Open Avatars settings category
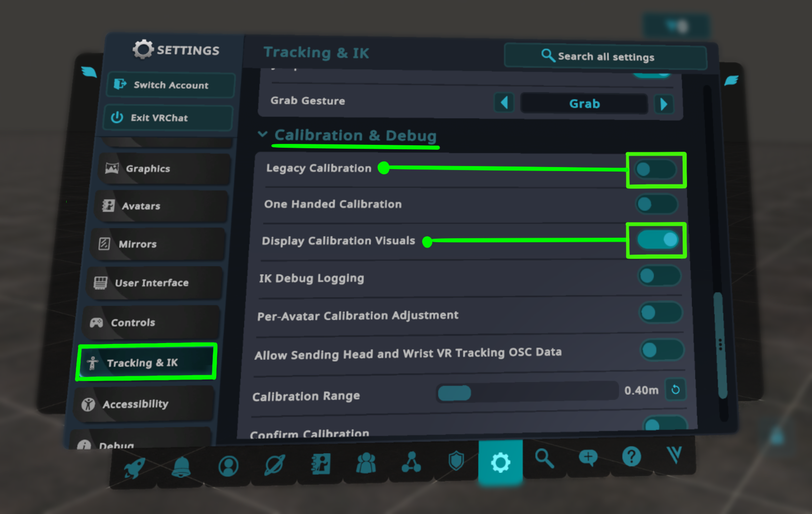The height and width of the screenshot is (514, 812). pyautogui.click(x=161, y=206)
